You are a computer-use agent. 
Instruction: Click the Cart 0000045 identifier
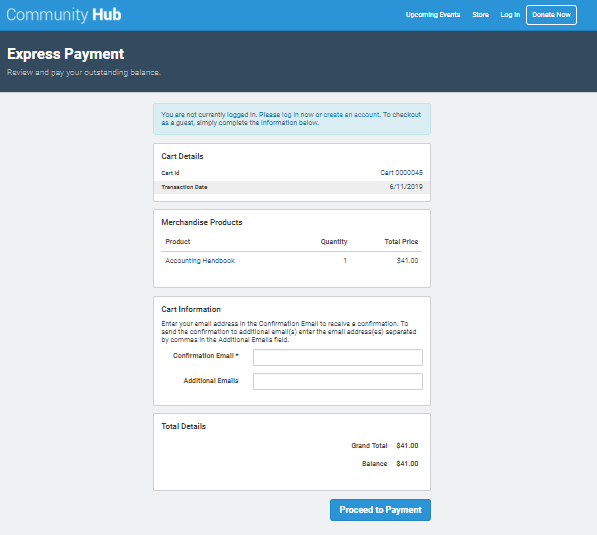click(x=401, y=172)
